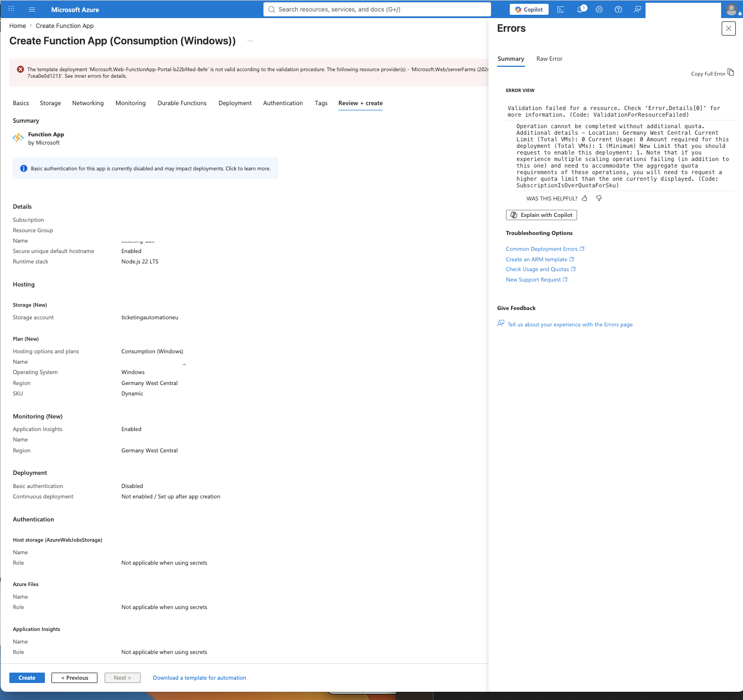Click the basic authentication info message

(151, 168)
